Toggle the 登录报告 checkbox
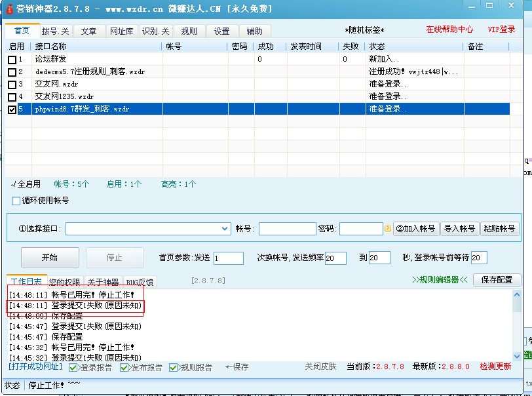Viewport: 532px width, 396px height. [73, 368]
